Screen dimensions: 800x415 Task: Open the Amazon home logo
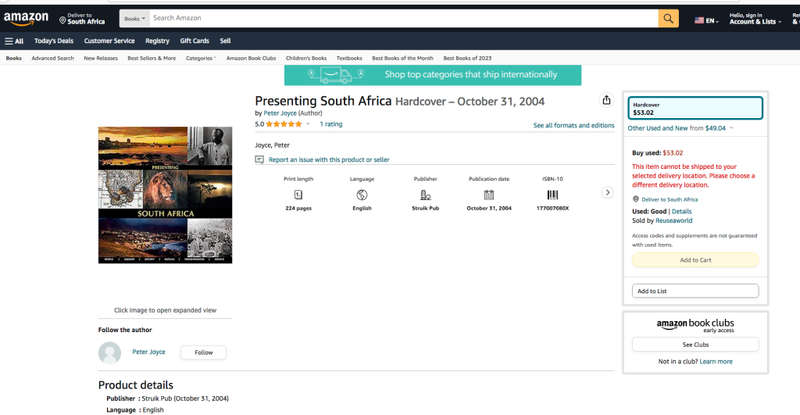click(x=26, y=19)
